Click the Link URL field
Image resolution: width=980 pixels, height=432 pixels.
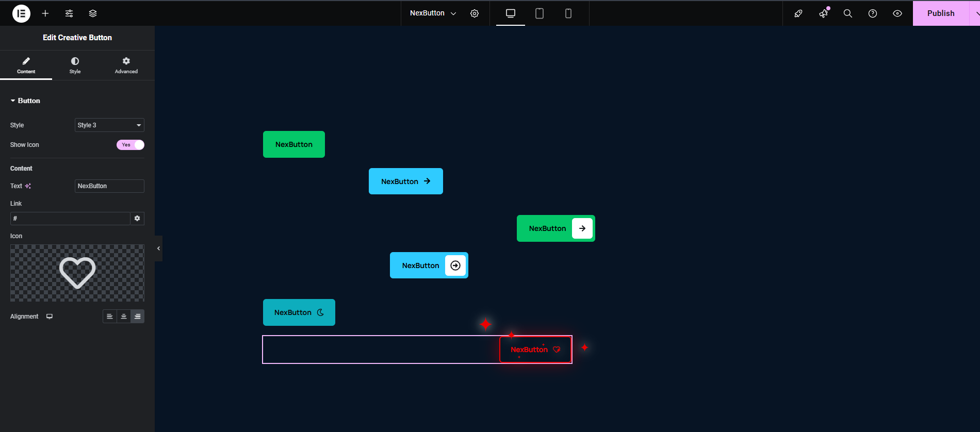tap(70, 219)
